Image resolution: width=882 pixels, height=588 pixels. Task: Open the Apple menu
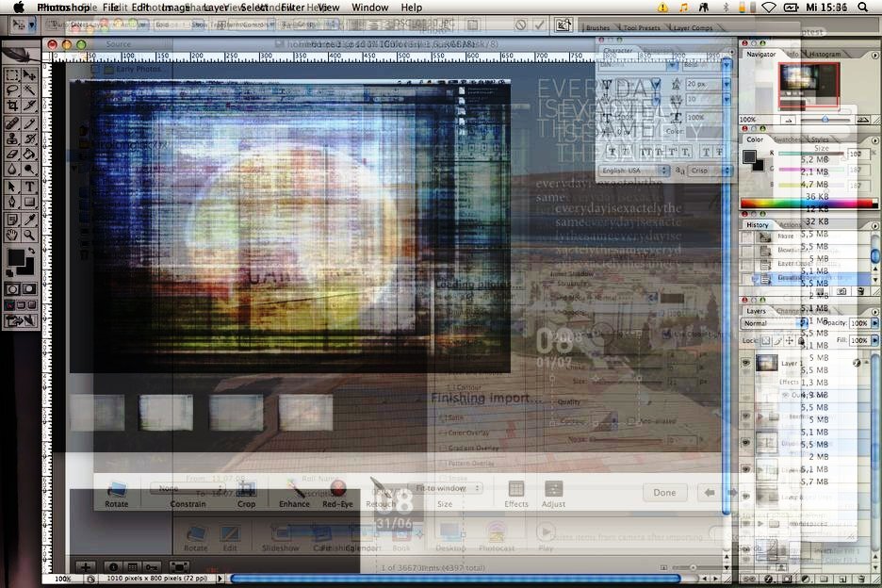coord(19,8)
